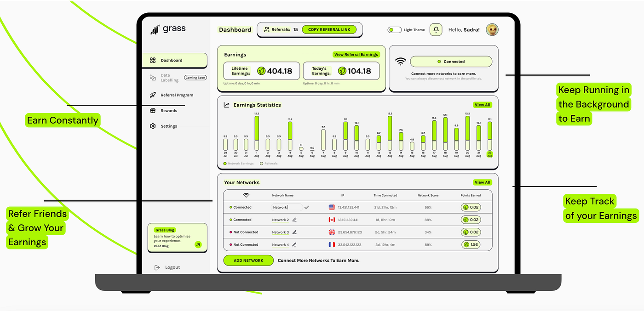
Task: Edit Network 4 name pencil
Action: 294,244
